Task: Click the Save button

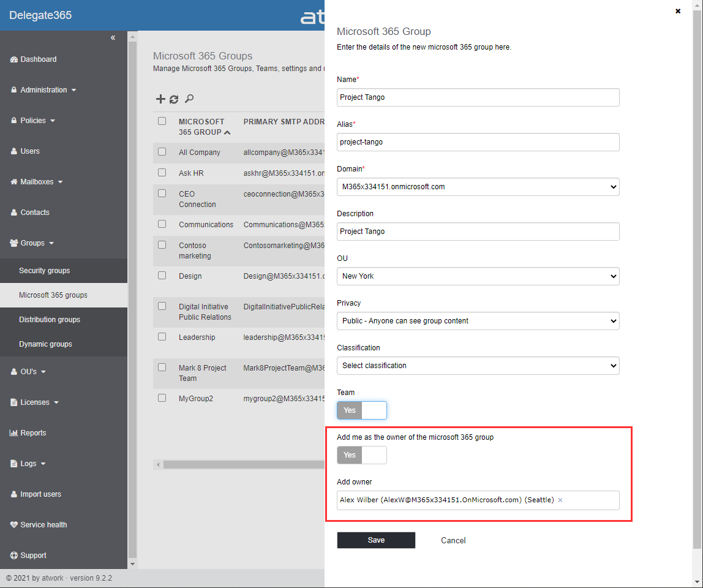Action: (376, 540)
